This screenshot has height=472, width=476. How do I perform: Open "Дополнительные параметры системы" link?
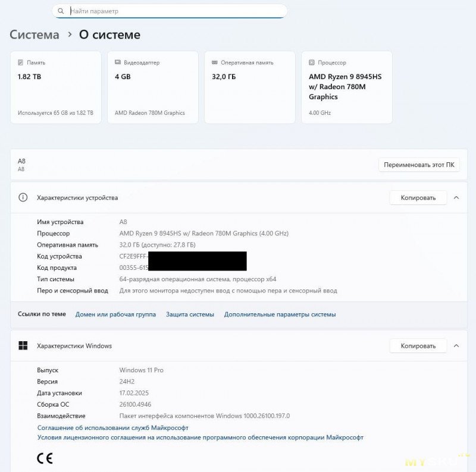pos(280,314)
